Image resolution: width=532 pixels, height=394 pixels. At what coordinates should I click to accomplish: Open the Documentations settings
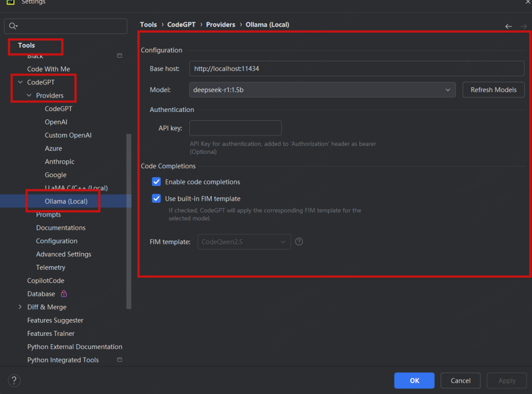click(61, 227)
